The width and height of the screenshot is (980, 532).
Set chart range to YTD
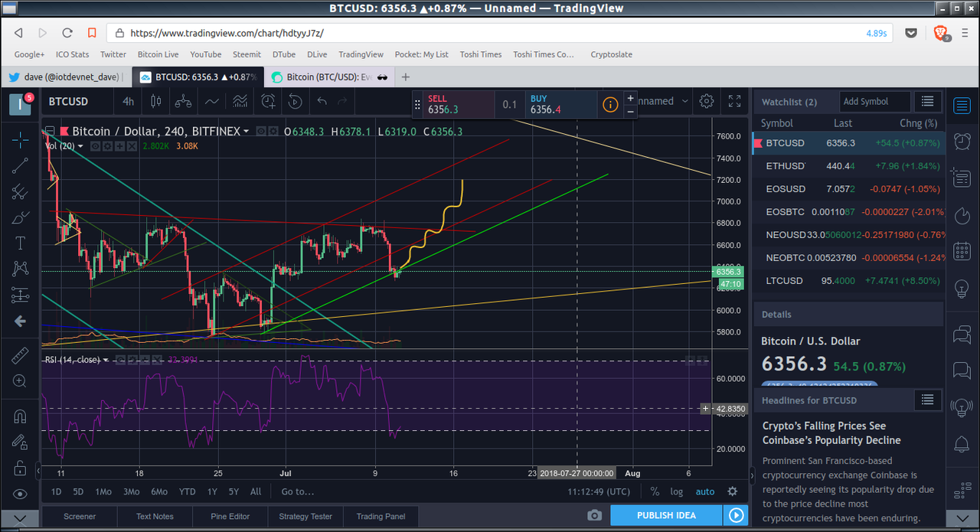pos(187,491)
